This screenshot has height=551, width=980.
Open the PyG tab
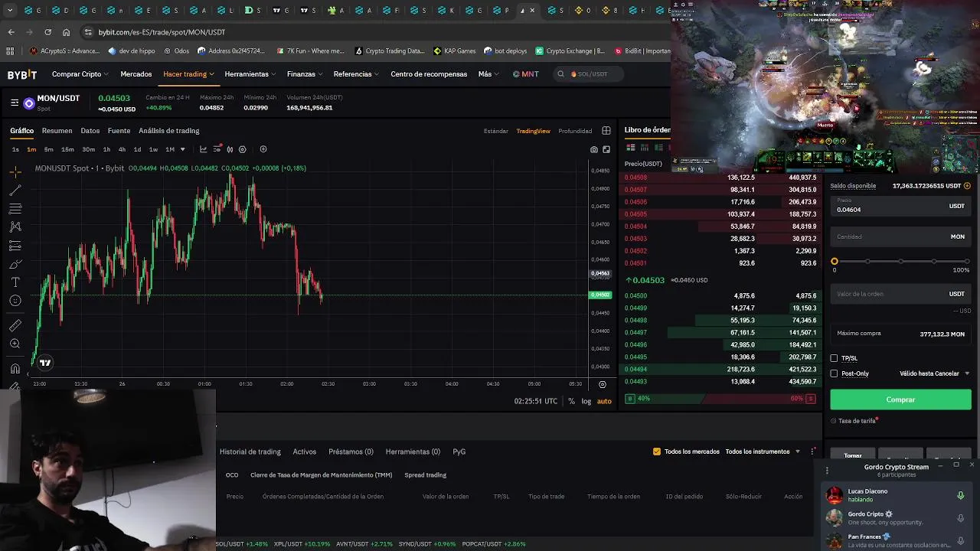459,452
